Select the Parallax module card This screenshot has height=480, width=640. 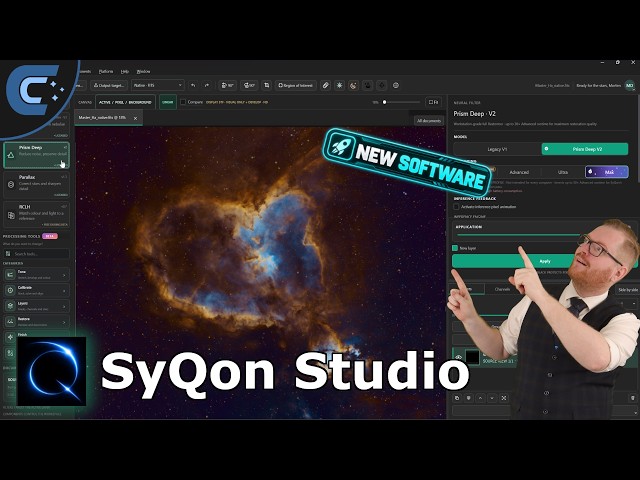click(x=36, y=185)
